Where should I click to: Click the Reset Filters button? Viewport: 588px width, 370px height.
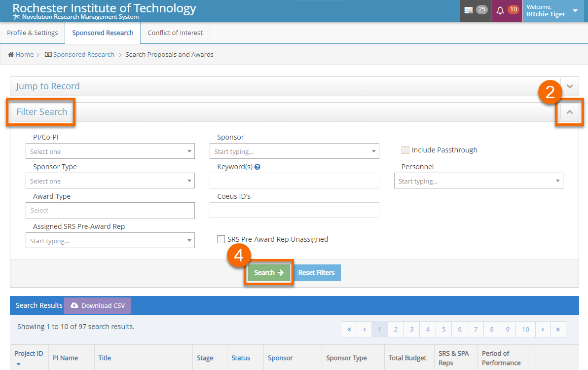(x=316, y=272)
